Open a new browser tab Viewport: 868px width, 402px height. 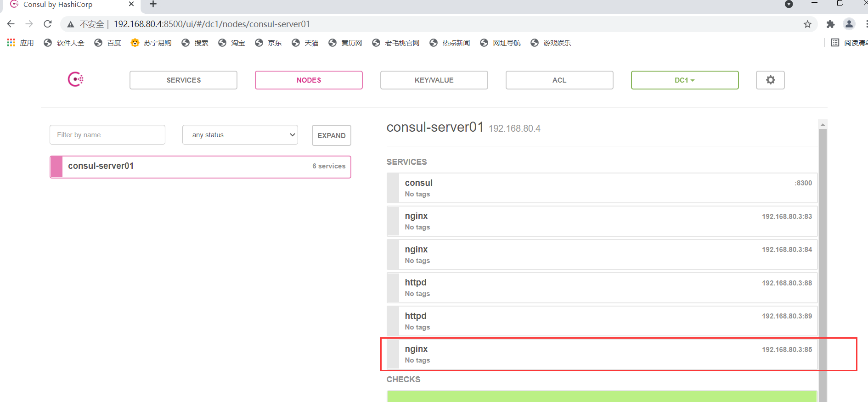[x=153, y=4]
